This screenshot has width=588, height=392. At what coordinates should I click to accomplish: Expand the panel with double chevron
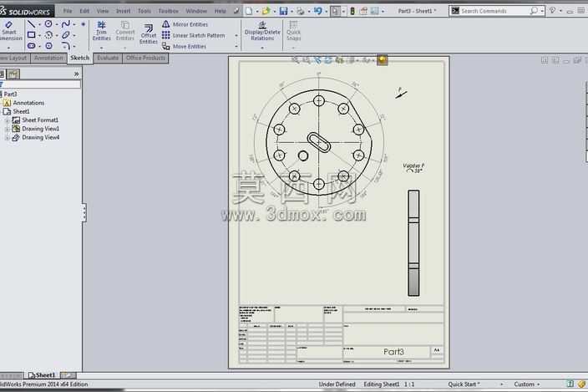coord(77,74)
